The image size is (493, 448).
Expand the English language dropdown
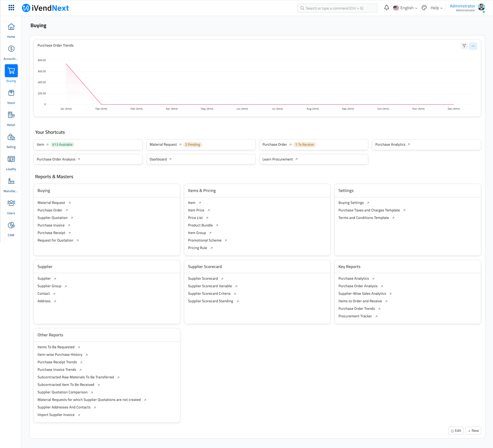pyautogui.click(x=405, y=8)
